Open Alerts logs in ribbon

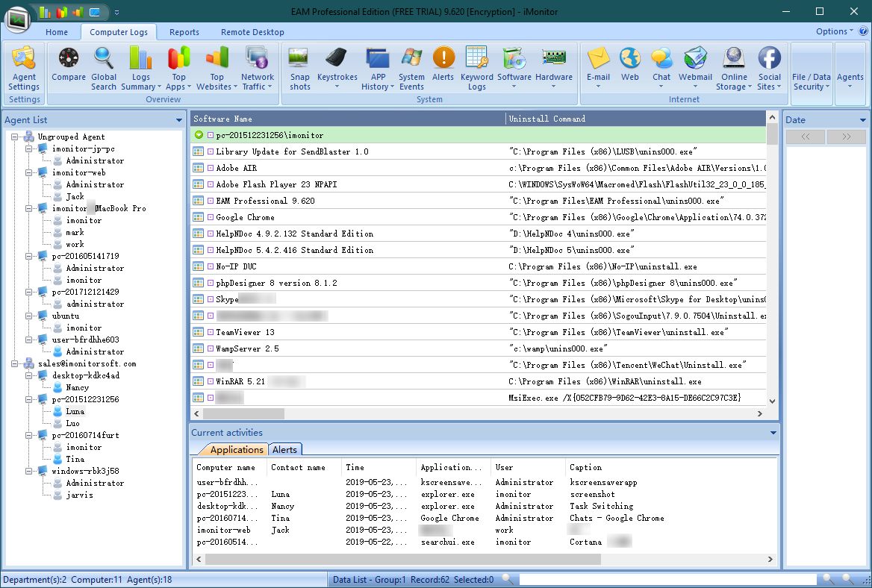(443, 64)
